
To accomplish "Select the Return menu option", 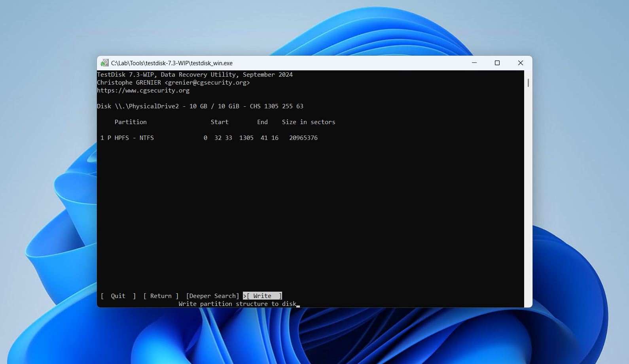I will (x=161, y=296).
